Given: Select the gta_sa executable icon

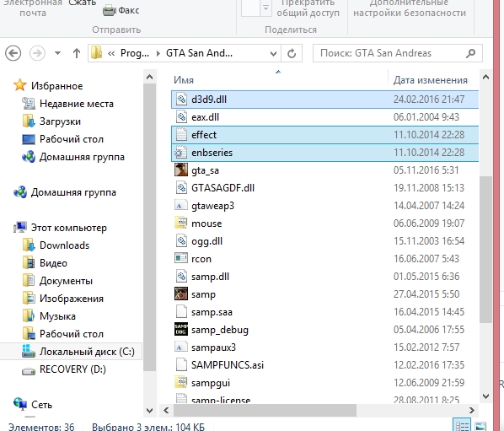Looking at the screenshot, I should [181, 170].
